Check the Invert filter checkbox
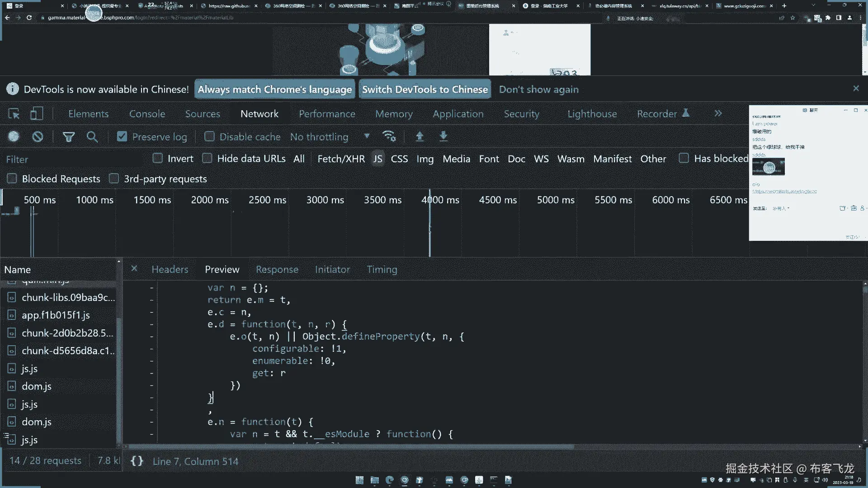 [158, 158]
